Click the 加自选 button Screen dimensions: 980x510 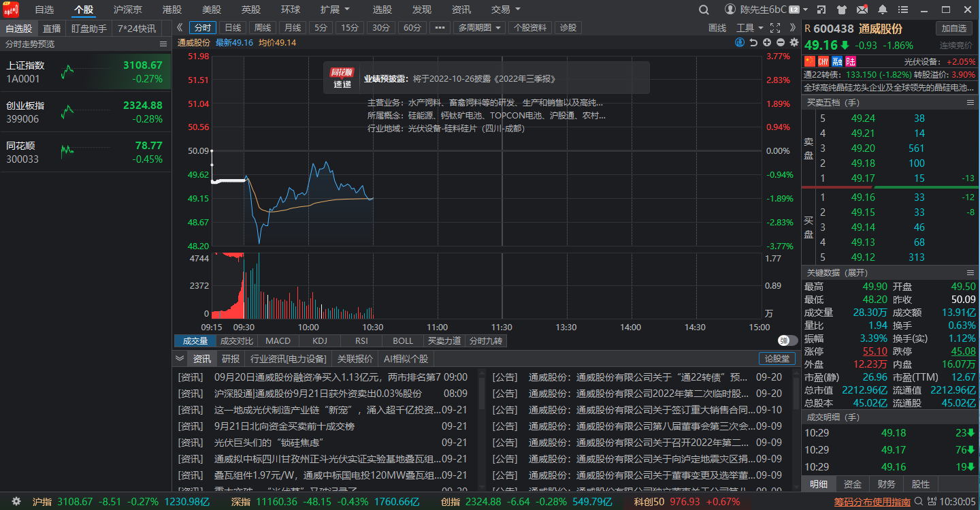click(x=954, y=28)
